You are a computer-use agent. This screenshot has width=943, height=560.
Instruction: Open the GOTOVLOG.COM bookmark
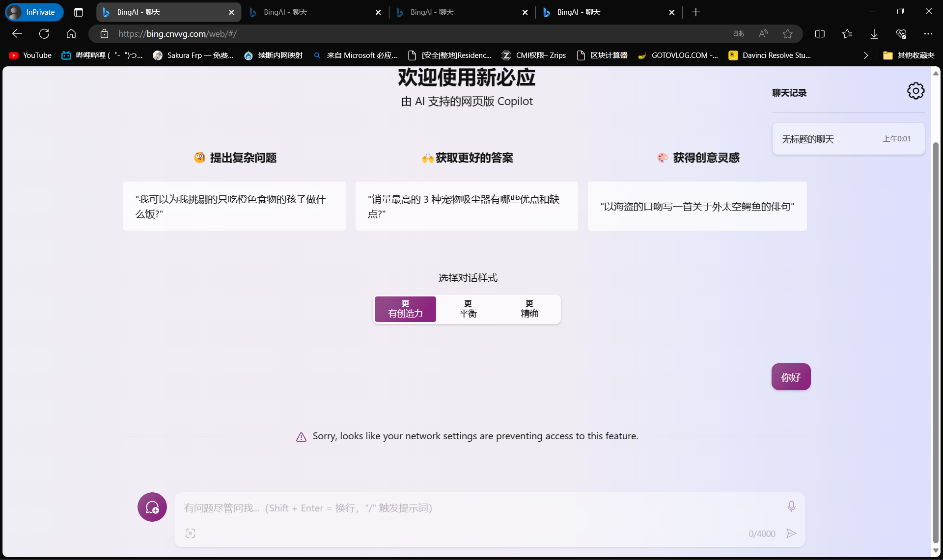tap(678, 55)
